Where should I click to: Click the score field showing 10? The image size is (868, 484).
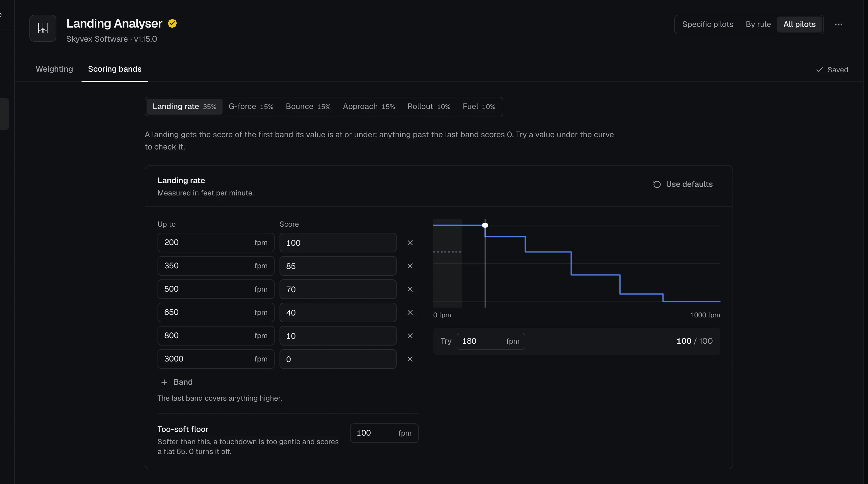[338, 335]
